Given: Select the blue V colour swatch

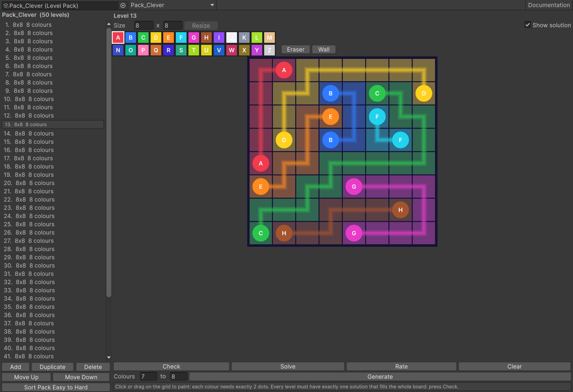Looking at the screenshot, I should click(x=219, y=50).
